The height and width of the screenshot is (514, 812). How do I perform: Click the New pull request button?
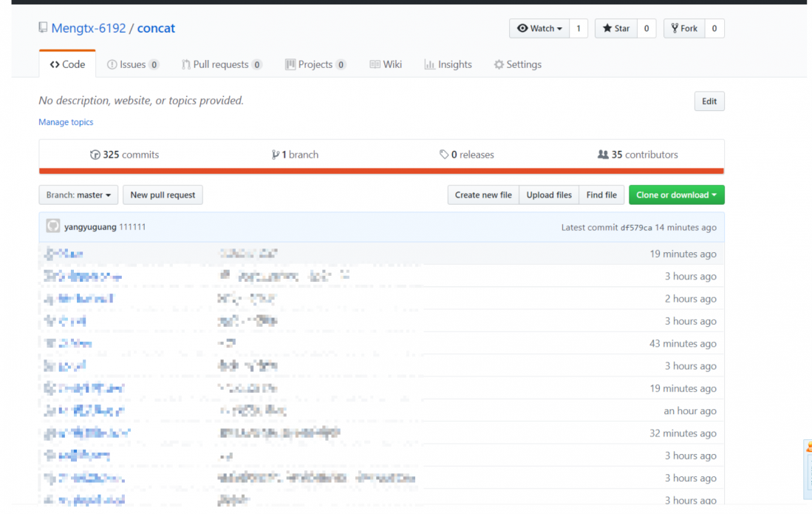[163, 195]
